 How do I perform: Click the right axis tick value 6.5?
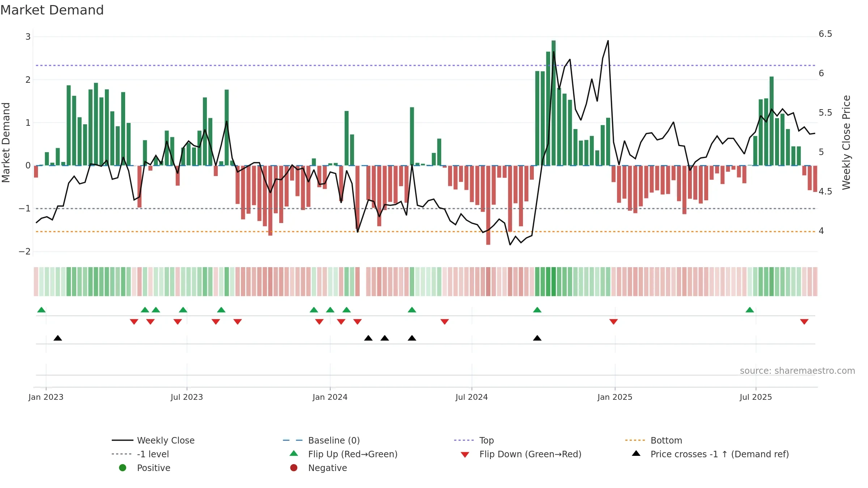coord(825,34)
